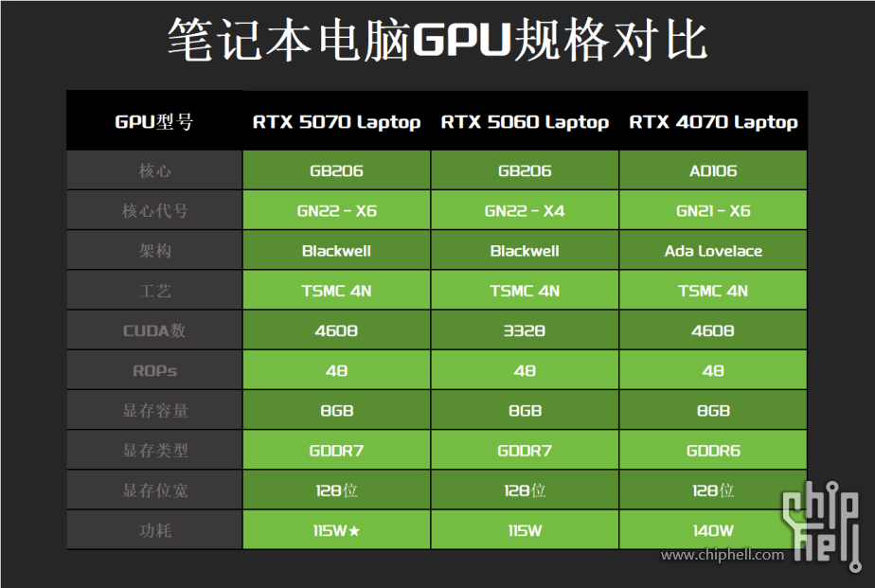Select the GN22 - X4 cell
The height and width of the screenshot is (588, 875).
tap(525, 211)
